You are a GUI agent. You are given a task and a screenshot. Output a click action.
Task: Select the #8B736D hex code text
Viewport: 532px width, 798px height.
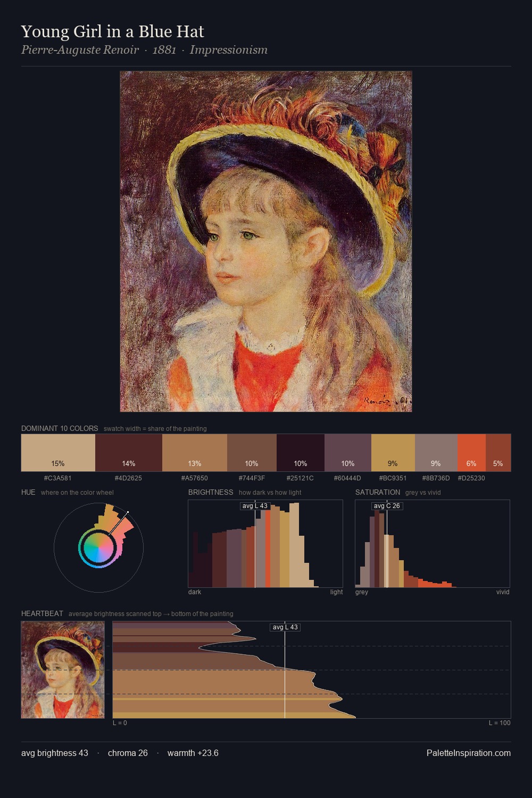point(436,478)
